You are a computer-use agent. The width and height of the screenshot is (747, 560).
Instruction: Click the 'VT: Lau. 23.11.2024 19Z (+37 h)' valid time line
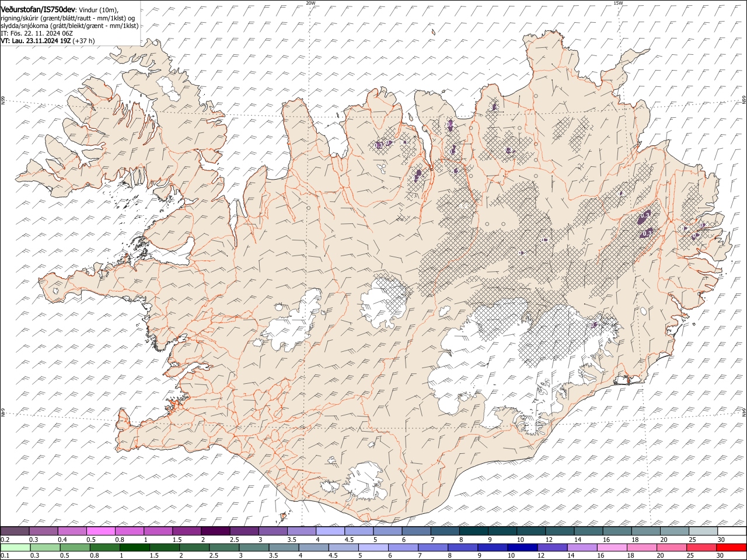47,41
